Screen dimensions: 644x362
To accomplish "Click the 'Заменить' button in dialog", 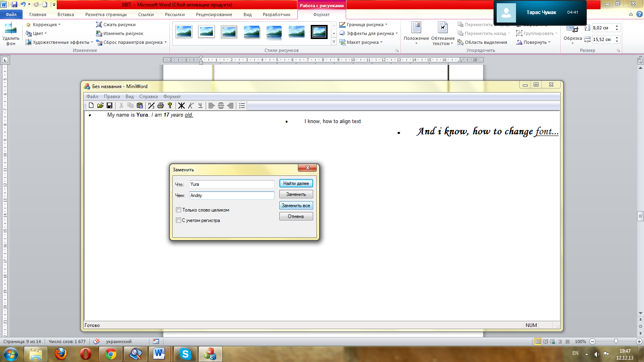I will tap(296, 194).
